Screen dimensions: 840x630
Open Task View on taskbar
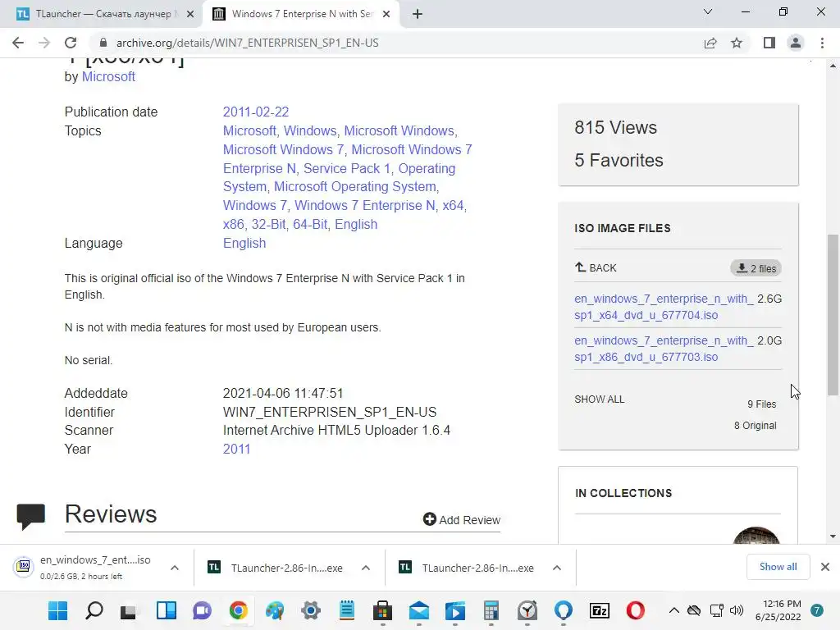129,610
